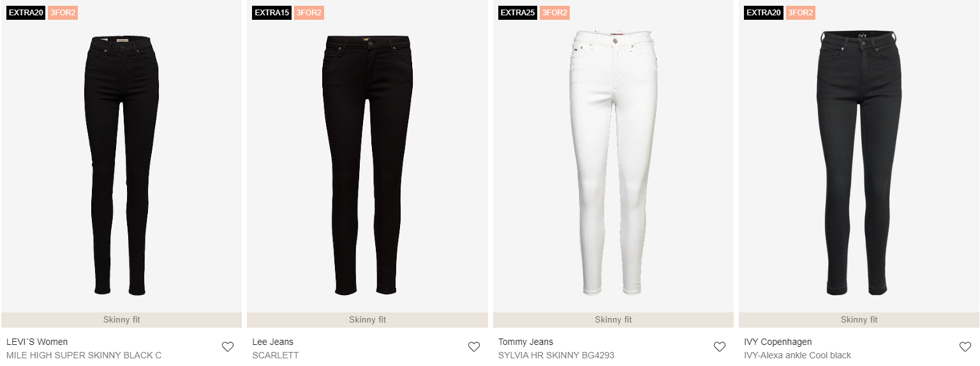Save IVY Copenhagen jeans with heart icon
Screen dimensions: 980x366
(965, 347)
